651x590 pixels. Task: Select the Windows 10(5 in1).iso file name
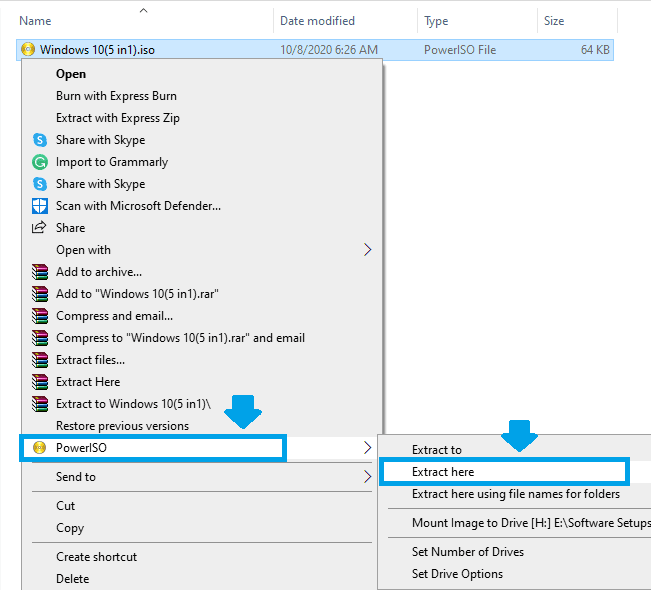(x=97, y=50)
